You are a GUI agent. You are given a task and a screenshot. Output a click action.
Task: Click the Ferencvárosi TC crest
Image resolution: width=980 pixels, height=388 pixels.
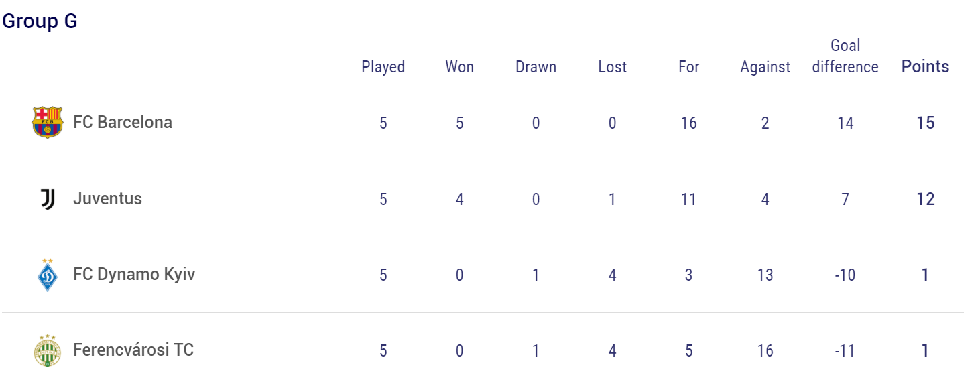[x=48, y=350]
